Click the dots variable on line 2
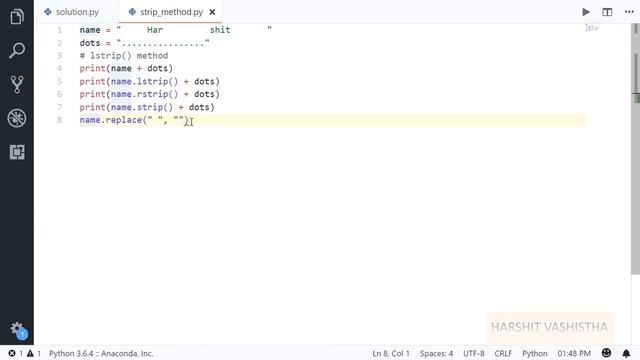640x360 pixels. tap(90, 43)
